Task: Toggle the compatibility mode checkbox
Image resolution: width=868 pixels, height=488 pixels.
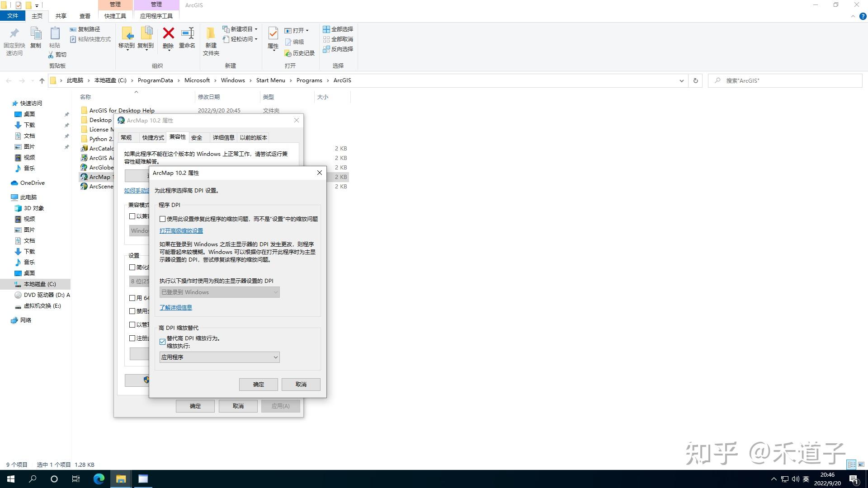Action: (132, 216)
